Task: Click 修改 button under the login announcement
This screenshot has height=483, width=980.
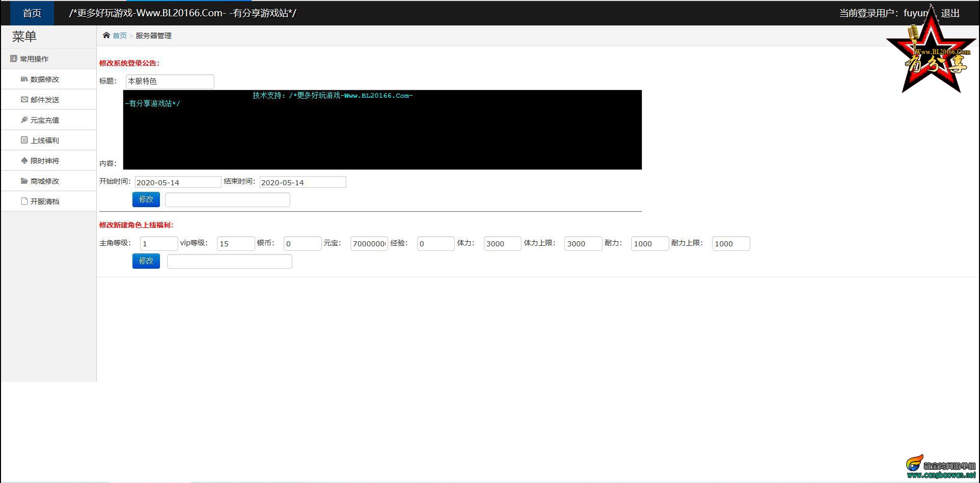Action: click(146, 200)
